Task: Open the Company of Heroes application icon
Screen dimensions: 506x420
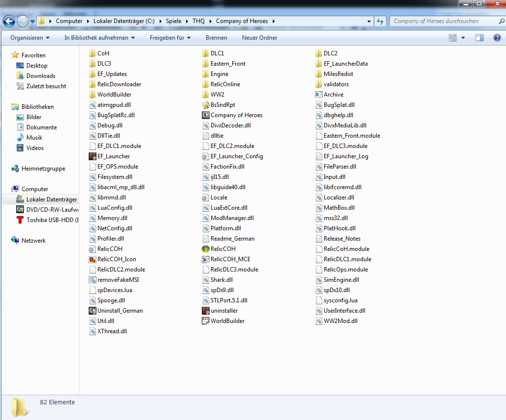Action: tap(206, 115)
